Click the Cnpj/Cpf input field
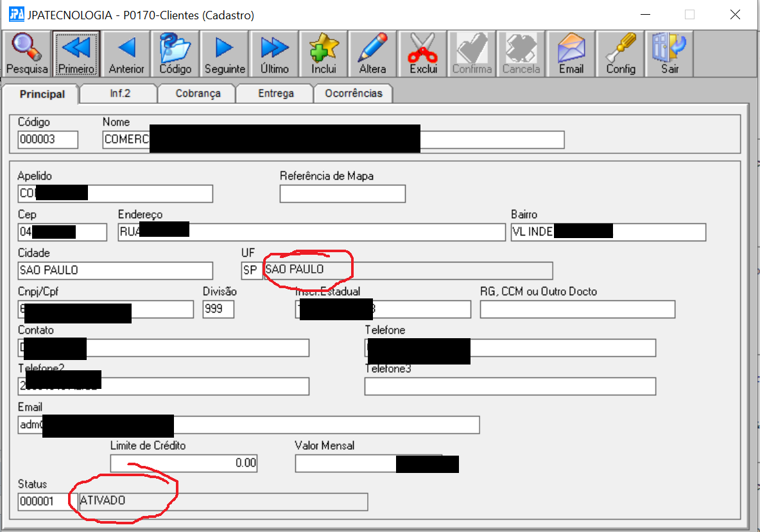Image resolution: width=760 pixels, height=532 pixels. (106, 309)
